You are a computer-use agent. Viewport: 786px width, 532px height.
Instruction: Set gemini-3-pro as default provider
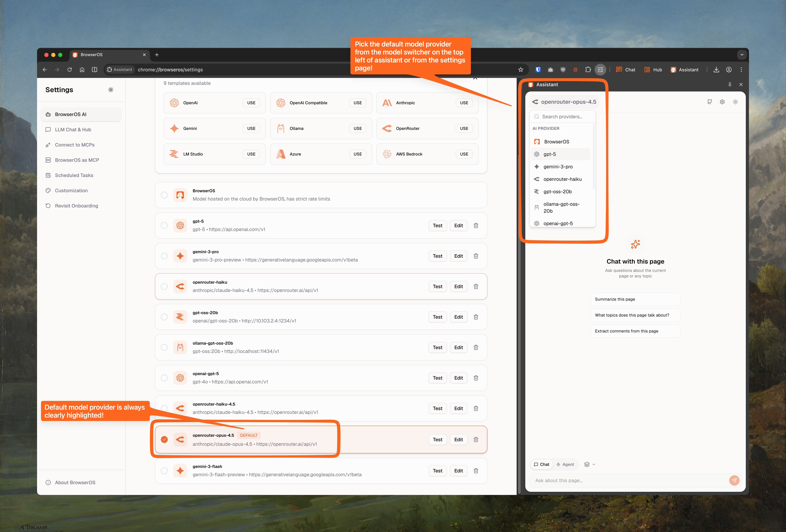[x=164, y=256]
